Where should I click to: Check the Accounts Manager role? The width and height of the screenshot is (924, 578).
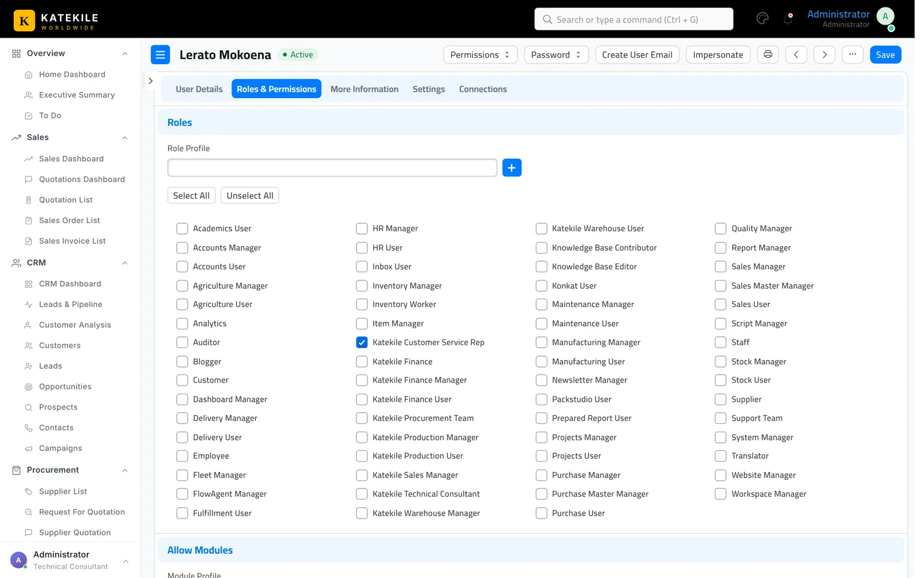click(182, 247)
